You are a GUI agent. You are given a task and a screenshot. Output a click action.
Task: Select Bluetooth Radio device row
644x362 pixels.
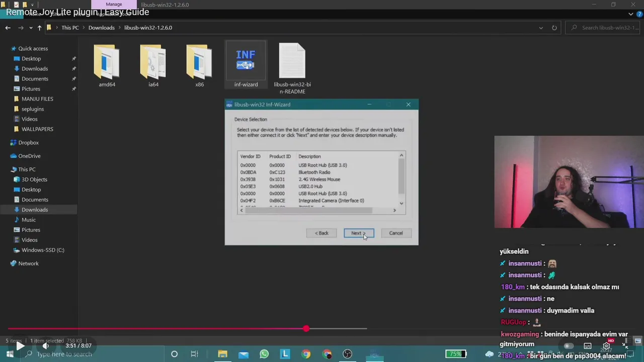318,172
